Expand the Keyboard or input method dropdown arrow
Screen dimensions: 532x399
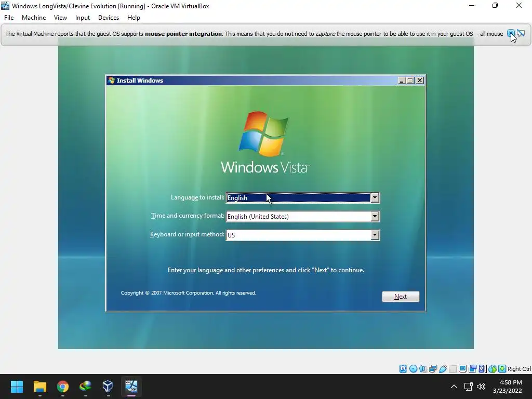pos(375,235)
